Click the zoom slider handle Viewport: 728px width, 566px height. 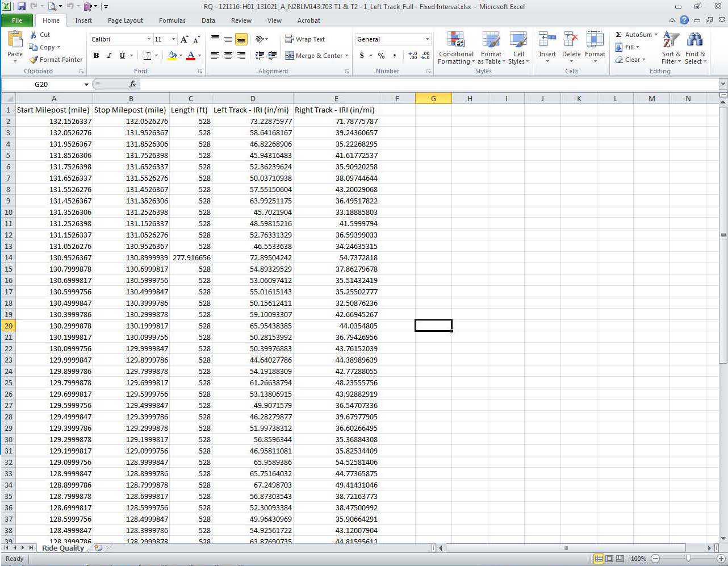pos(688,559)
